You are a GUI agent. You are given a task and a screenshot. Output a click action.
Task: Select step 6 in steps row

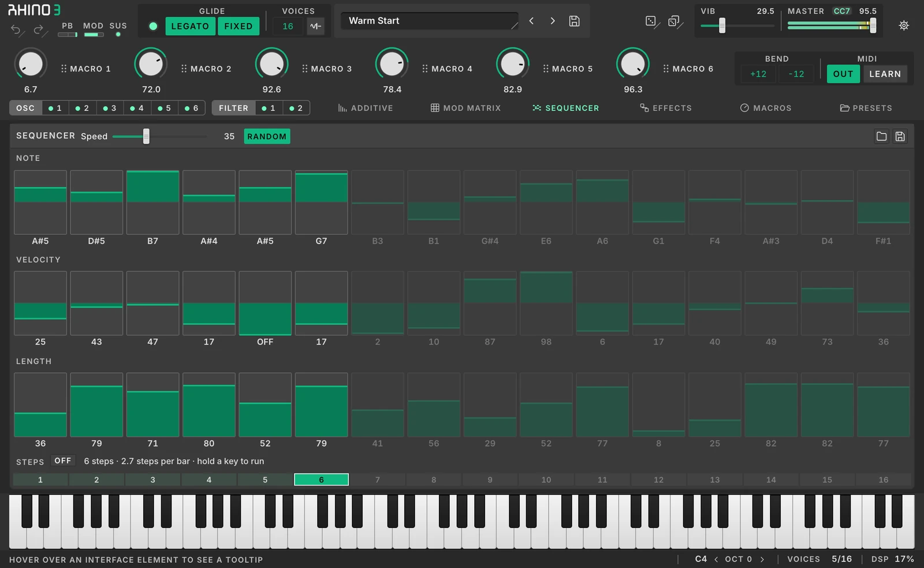(321, 480)
